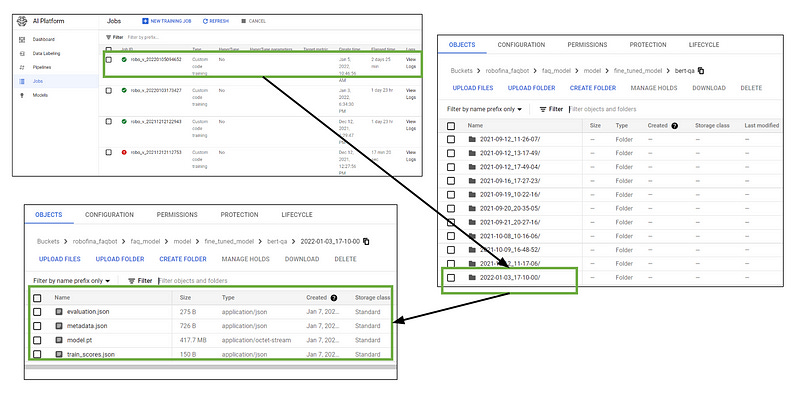The width and height of the screenshot is (800, 393).
Task: Click robofina_faqbot breadcrumb in bert-qa panel
Action: pyautogui.click(x=507, y=70)
